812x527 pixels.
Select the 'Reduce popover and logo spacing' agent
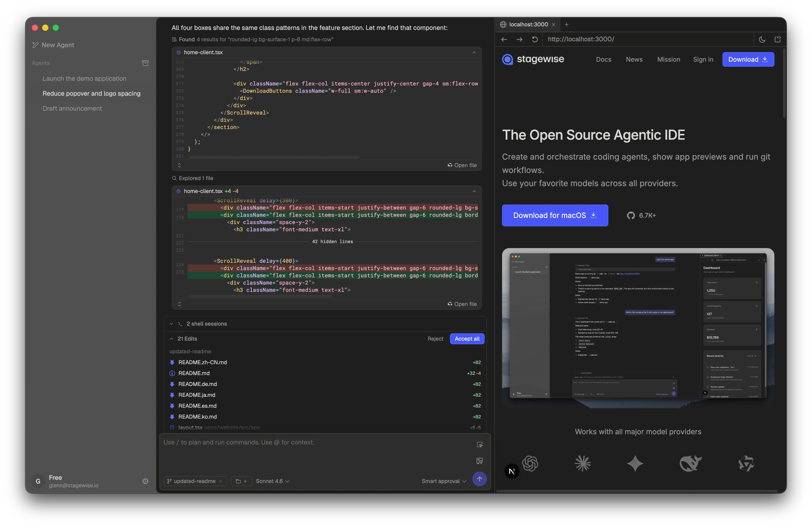click(x=92, y=94)
